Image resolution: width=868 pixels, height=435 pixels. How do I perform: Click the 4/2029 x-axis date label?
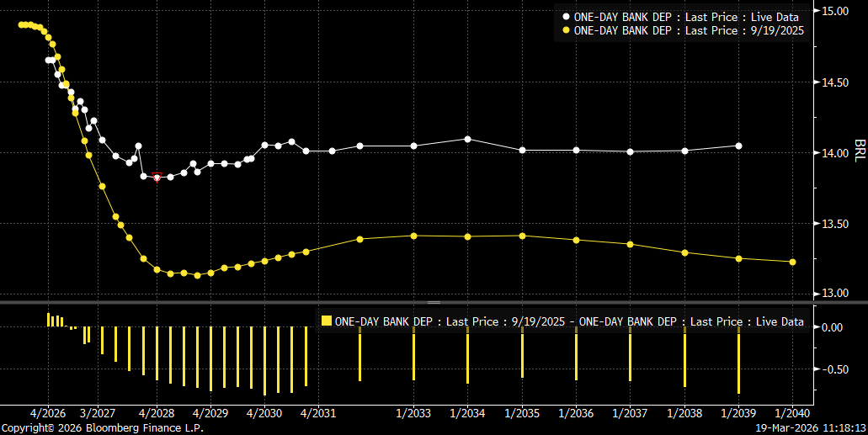210,413
